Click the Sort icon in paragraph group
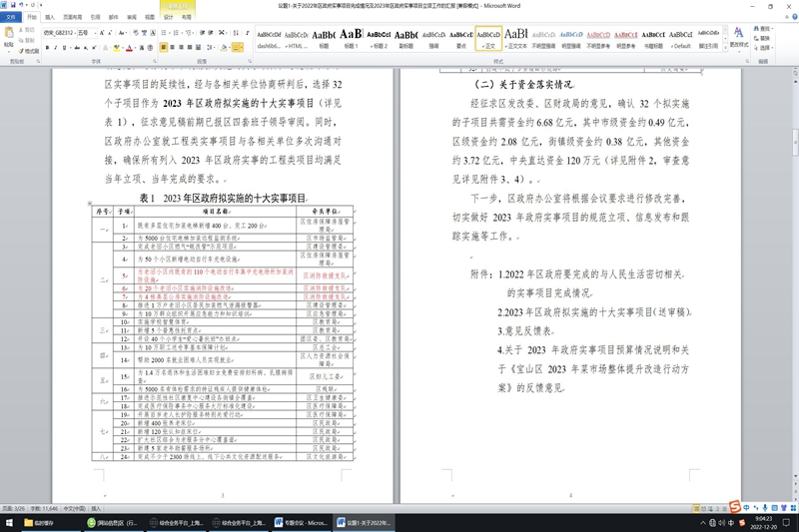Viewport: 799px width, 532px height. coord(236,33)
